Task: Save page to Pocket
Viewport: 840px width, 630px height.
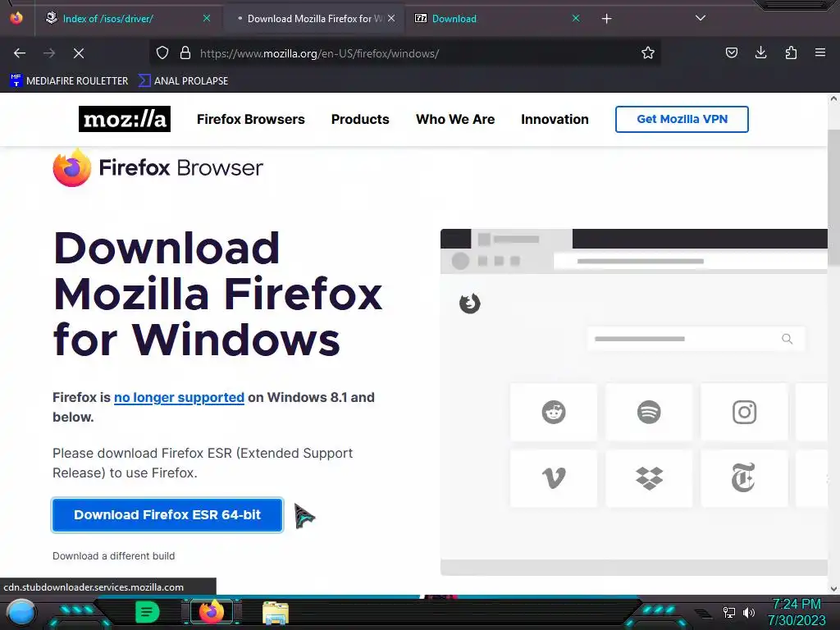Action: [x=731, y=53]
